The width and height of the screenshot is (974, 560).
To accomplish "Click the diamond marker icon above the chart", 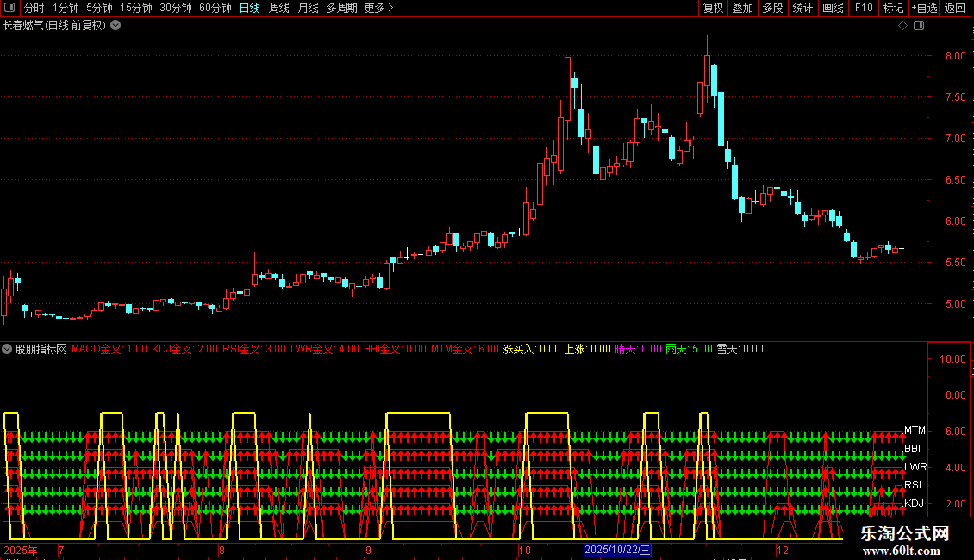I will pyautogui.click(x=902, y=26).
